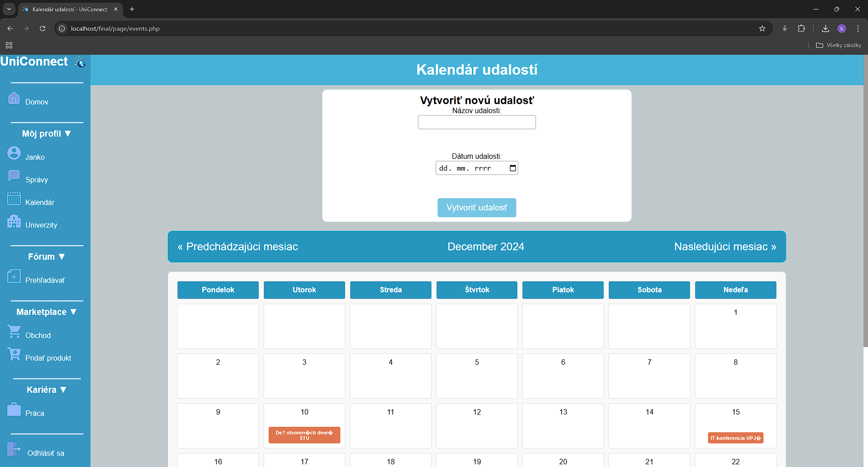The height and width of the screenshot is (467, 868).
Task: Click the Dátum udalosti date field
Action: click(477, 168)
